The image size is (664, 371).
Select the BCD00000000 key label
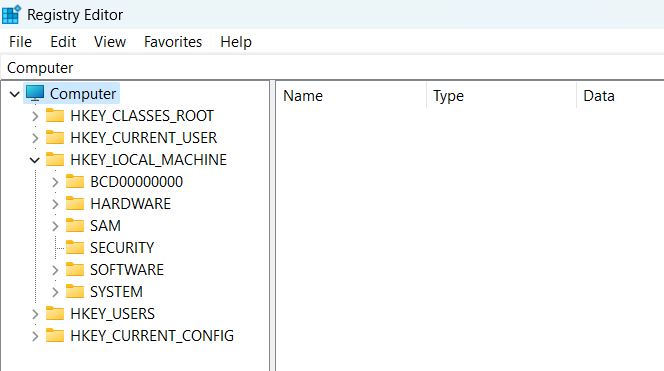click(136, 182)
